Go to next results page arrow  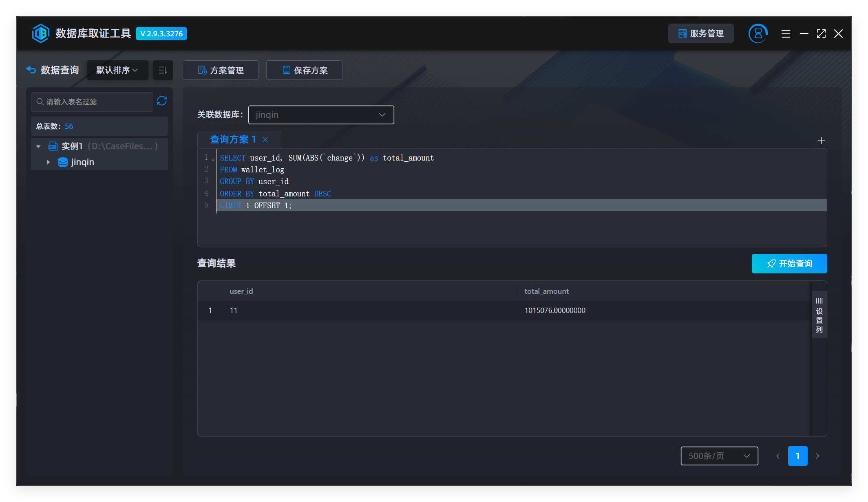tap(817, 456)
